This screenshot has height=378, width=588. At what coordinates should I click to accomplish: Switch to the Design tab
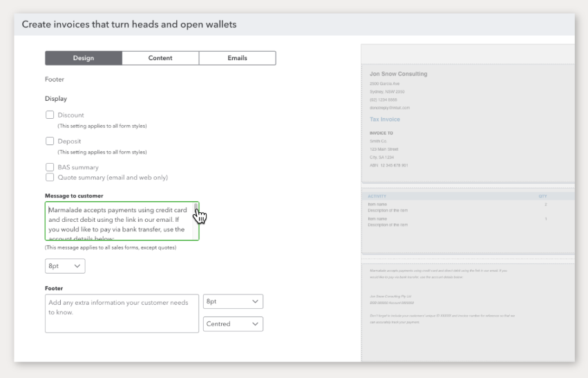coord(84,58)
